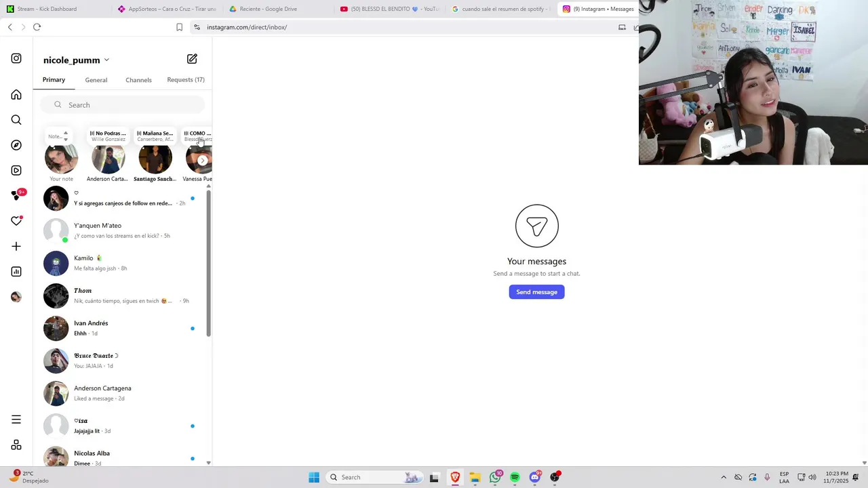The height and width of the screenshot is (488, 868).
Task: Click the Send message button
Action: (x=536, y=292)
